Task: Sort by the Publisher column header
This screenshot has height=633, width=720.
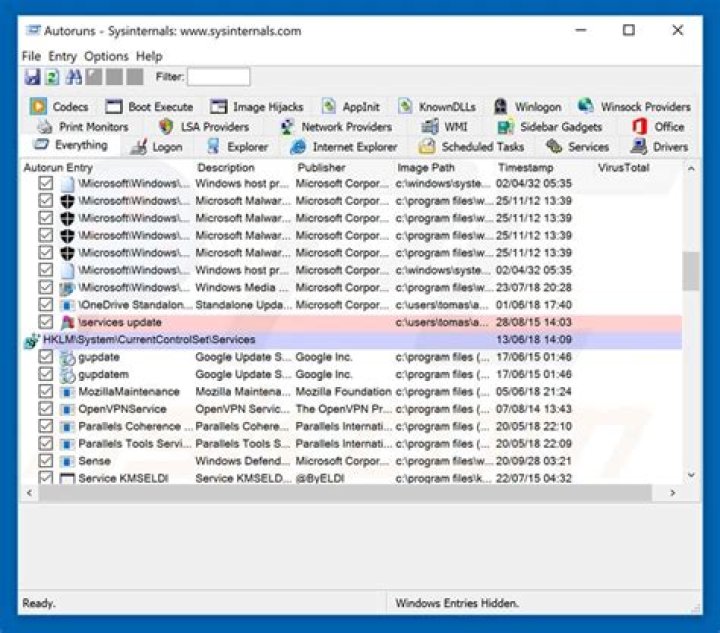Action: click(321, 168)
